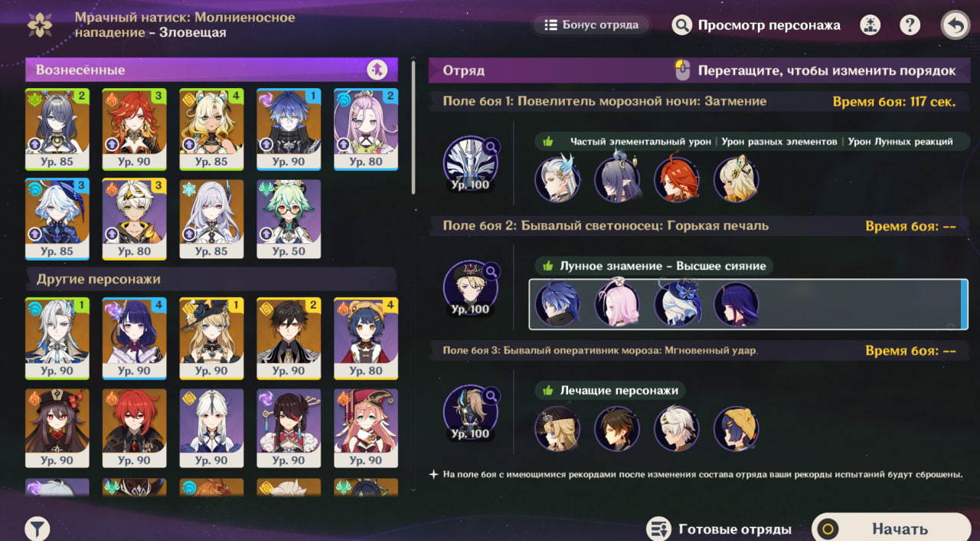Inspect the battlefield 2 boss magnifier icon
The width and height of the screenshot is (980, 541).
492,270
